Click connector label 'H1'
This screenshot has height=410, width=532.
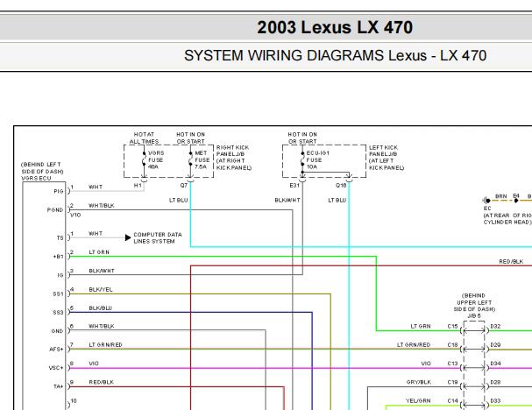138,186
